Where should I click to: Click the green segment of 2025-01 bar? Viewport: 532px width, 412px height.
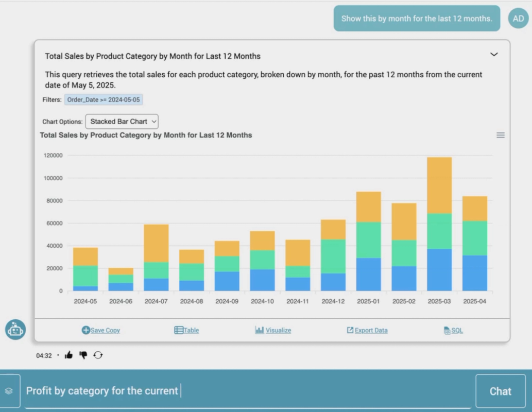coord(368,240)
